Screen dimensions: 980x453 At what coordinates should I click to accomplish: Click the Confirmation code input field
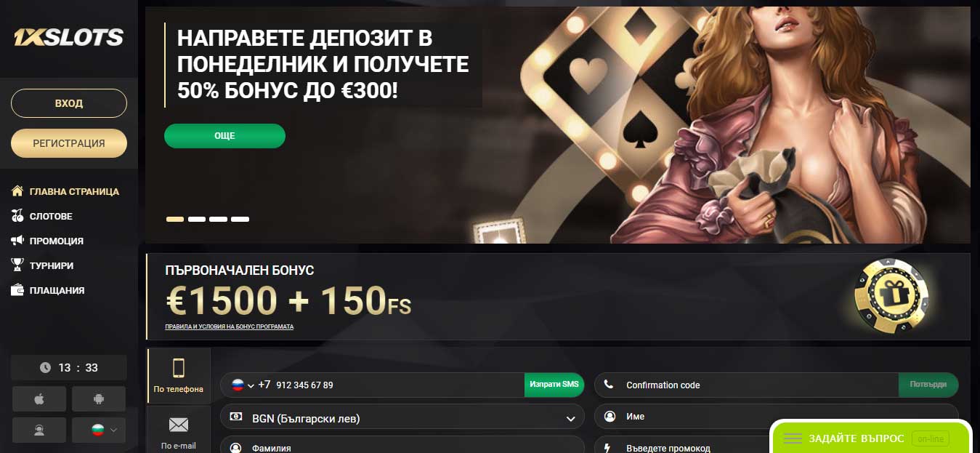(x=747, y=385)
